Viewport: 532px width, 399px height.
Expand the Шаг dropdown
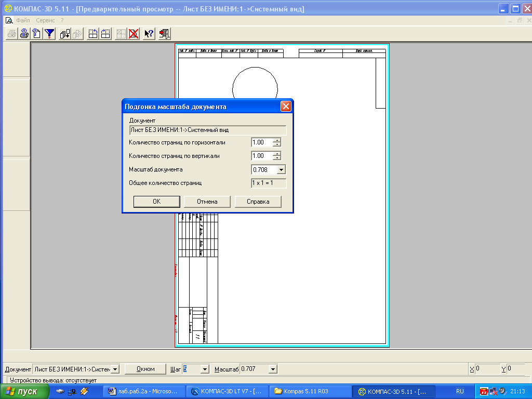tap(205, 369)
